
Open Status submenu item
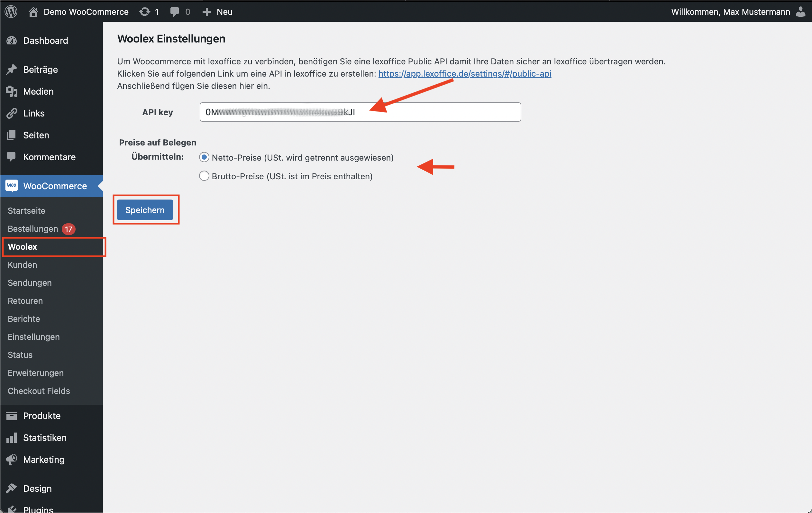pos(20,355)
